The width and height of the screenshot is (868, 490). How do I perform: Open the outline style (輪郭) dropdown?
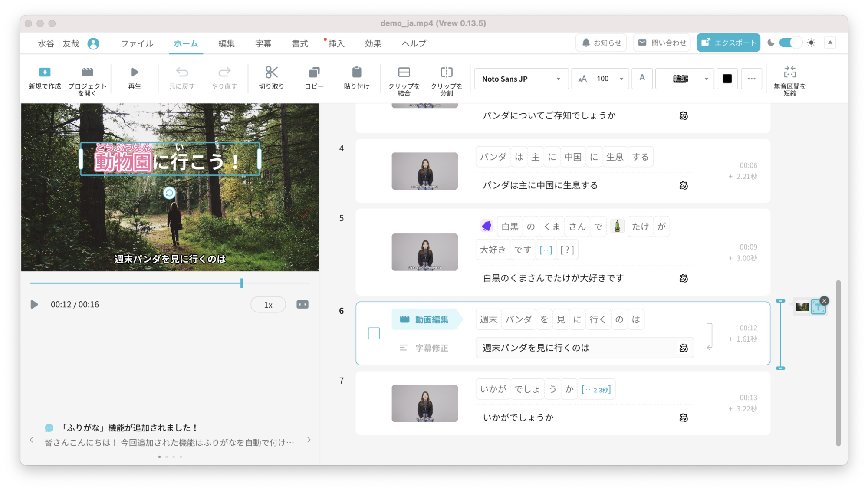point(684,79)
